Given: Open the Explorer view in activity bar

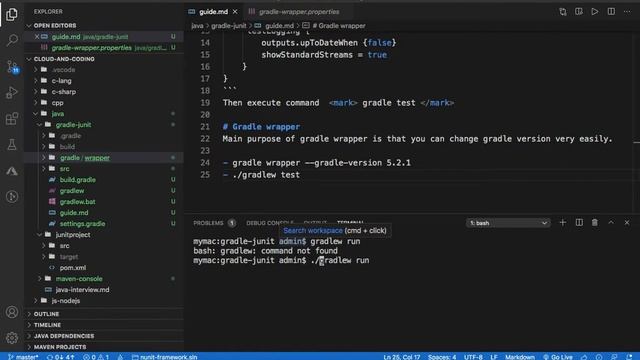Looking at the screenshot, I should (x=12, y=14).
